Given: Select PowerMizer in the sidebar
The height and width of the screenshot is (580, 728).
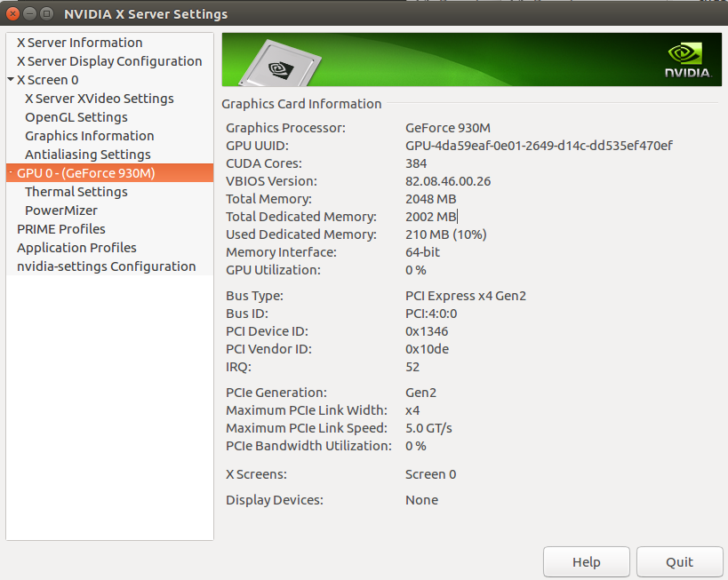Looking at the screenshot, I should pos(60,210).
